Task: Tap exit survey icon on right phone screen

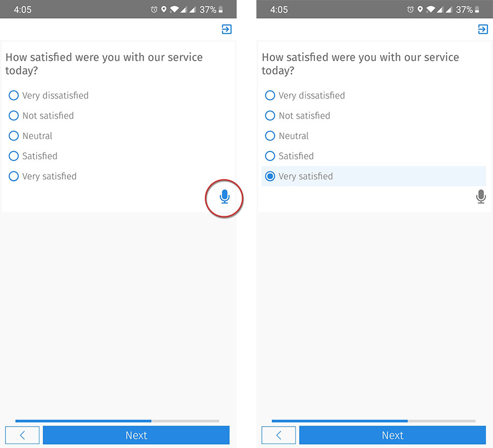Action: pos(483,30)
